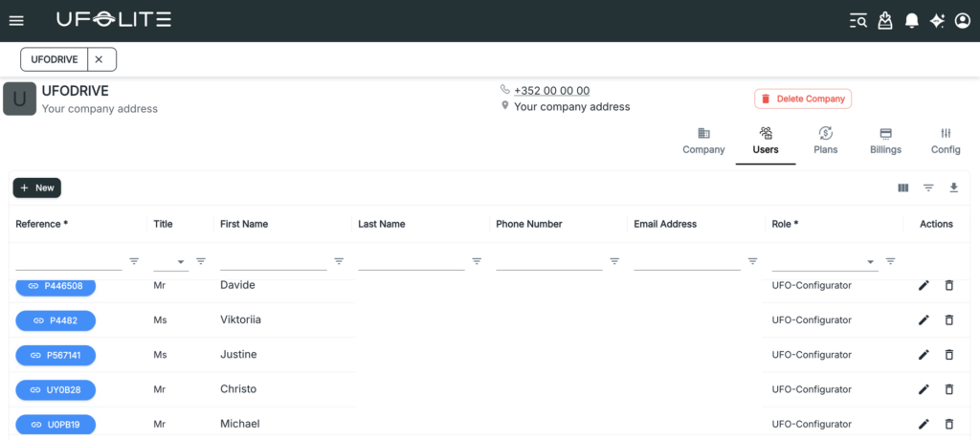
Task: Click the search list icon in header
Action: (x=858, y=20)
